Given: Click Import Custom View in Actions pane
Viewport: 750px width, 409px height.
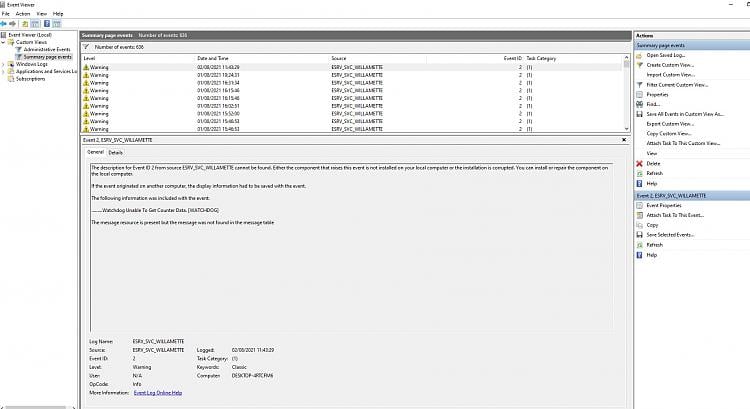Looking at the screenshot, I should [x=670, y=75].
